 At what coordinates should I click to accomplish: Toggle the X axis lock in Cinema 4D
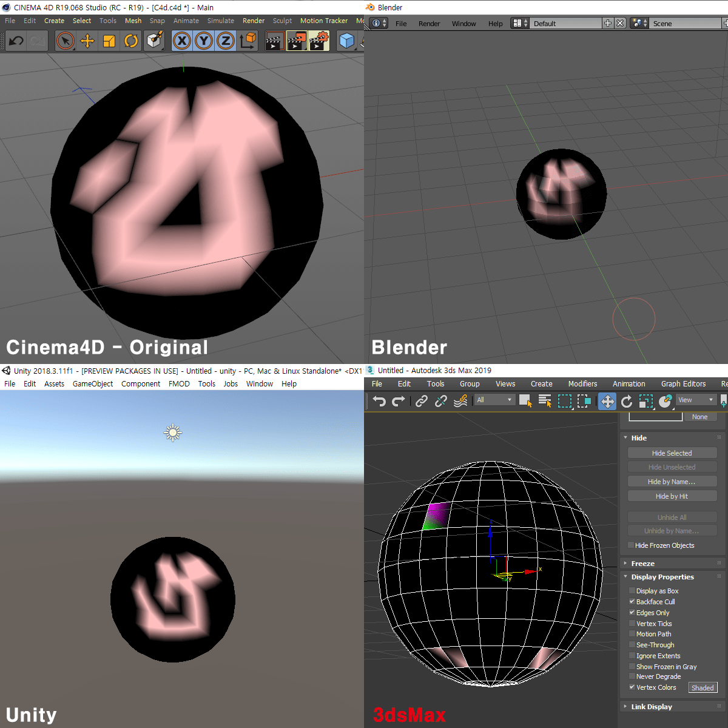coord(181,41)
